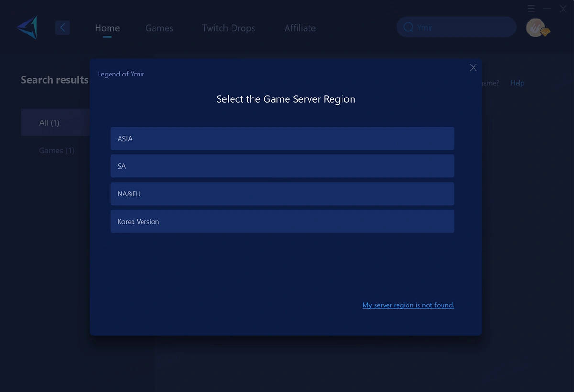
Task: Select the All (1) results filter
Action: (x=49, y=122)
